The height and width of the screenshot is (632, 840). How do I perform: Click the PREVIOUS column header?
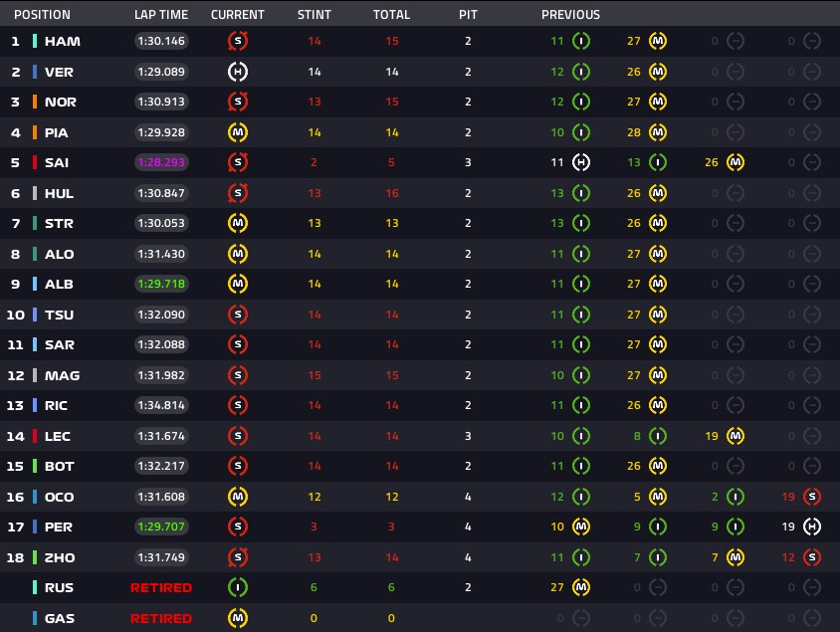click(570, 15)
